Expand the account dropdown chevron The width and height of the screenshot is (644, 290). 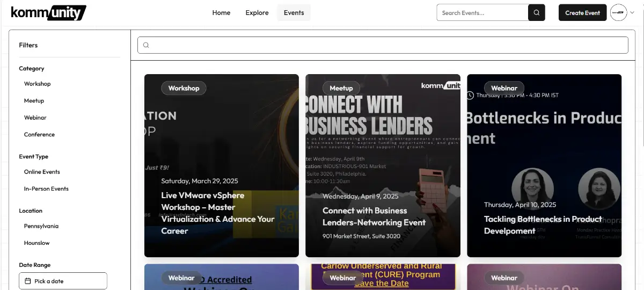[x=632, y=13]
